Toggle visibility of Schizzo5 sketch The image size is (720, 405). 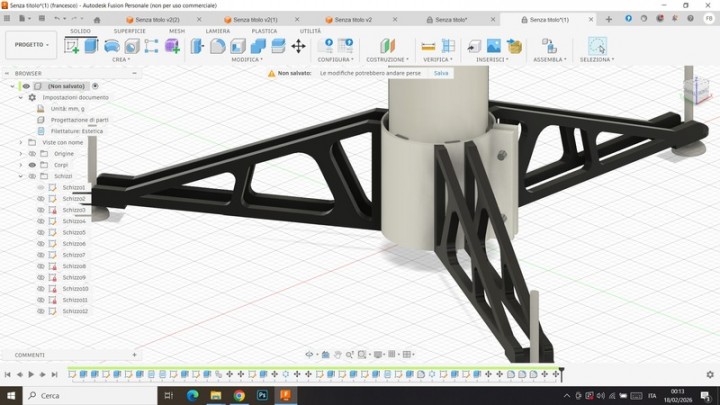[41, 233]
